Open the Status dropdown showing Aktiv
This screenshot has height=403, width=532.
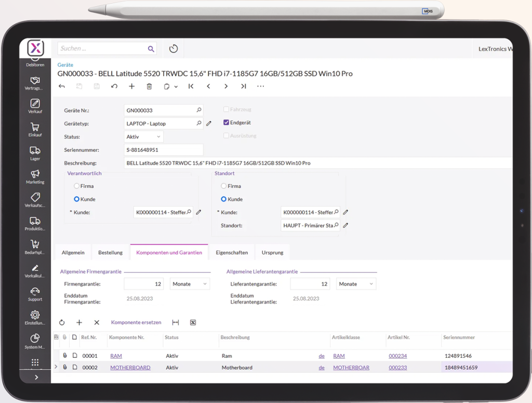click(x=144, y=137)
